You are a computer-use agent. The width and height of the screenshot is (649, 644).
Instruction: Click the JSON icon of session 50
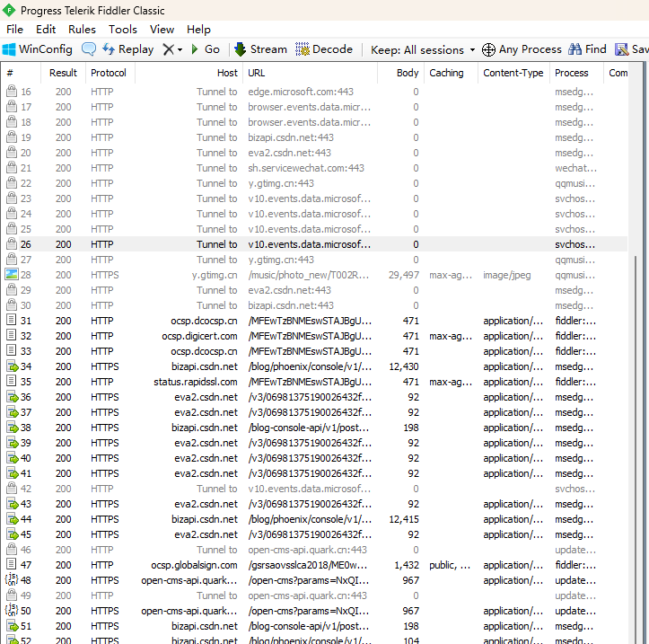click(x=12, y=610)
